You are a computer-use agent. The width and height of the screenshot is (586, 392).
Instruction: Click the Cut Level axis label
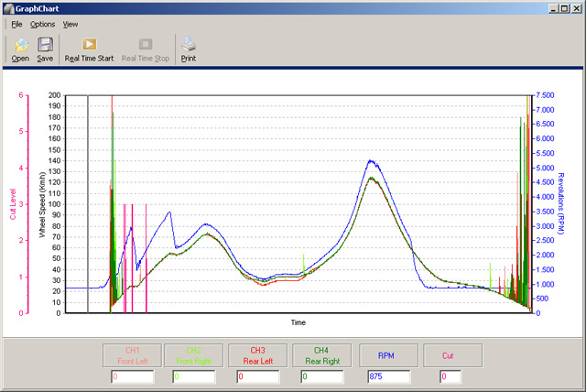[x=13, y=204]
